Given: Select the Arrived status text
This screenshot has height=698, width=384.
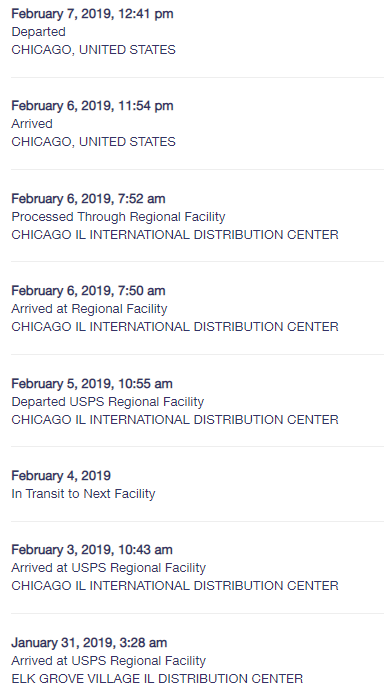Looking at the screenshot, I should pyautogui.click(x=32, y=124).
